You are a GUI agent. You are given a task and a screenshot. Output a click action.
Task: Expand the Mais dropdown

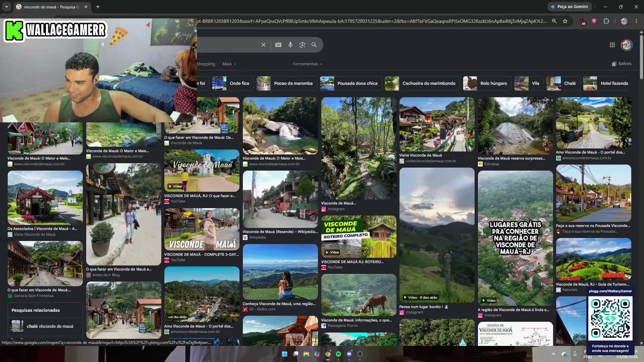[229, 64]
